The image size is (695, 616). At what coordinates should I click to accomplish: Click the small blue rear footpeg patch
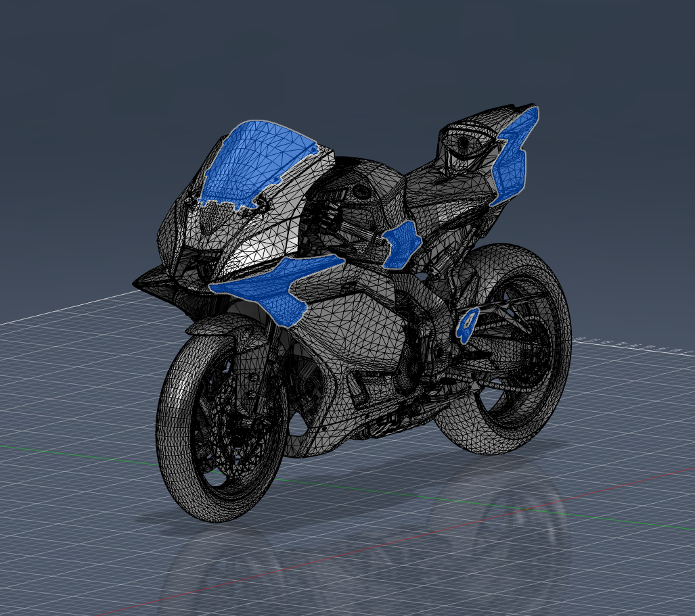[467, 324]
